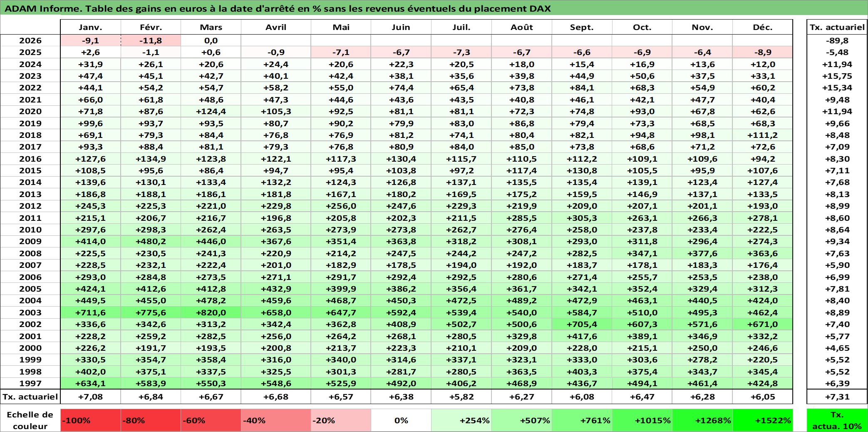Select the -80% color swatch
This screenshot has height=432, width=868.
coord(151,420)
